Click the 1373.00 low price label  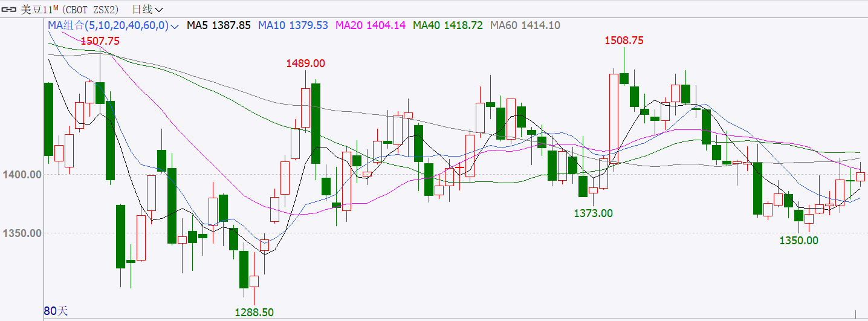[593, 213]
